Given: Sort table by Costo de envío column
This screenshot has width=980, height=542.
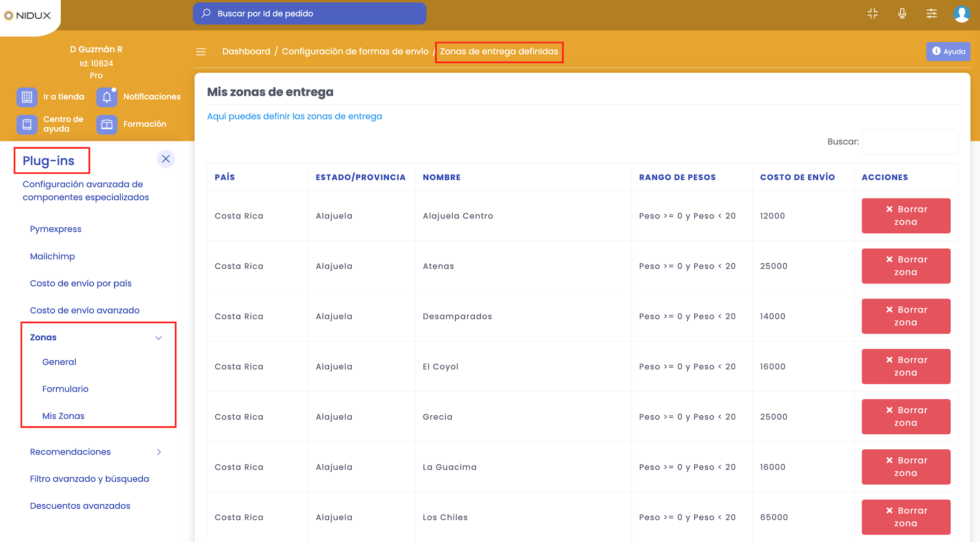Looking at the screenshot, I should click(797, 177).
